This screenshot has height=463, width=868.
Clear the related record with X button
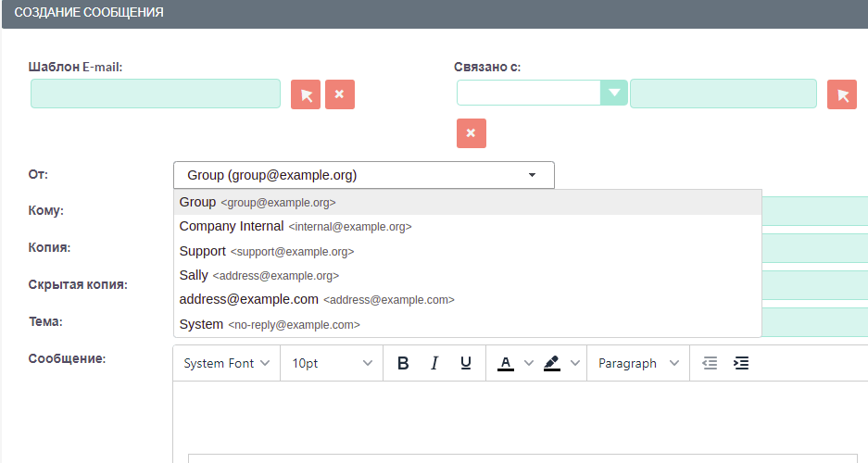[471, 133]
